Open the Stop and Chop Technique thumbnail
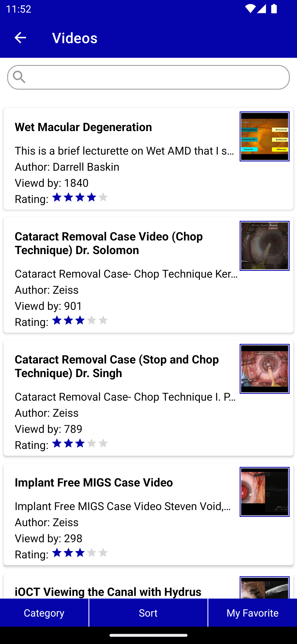This screenshot has height=644, width=297. click(265, 369)
